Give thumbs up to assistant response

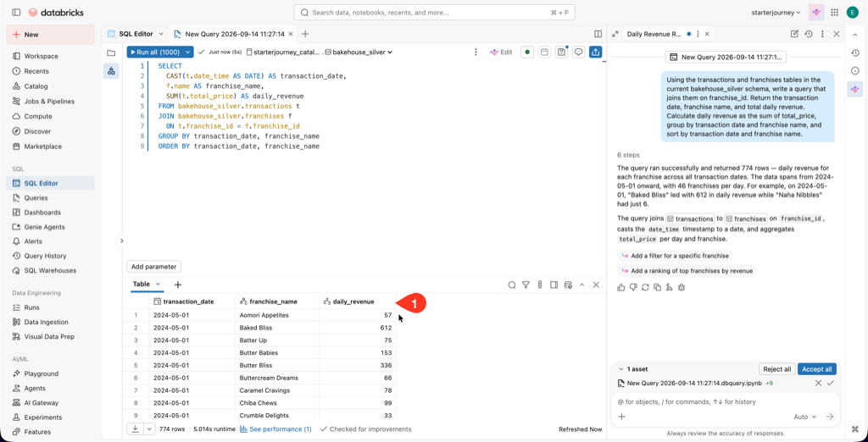point(621,287)
